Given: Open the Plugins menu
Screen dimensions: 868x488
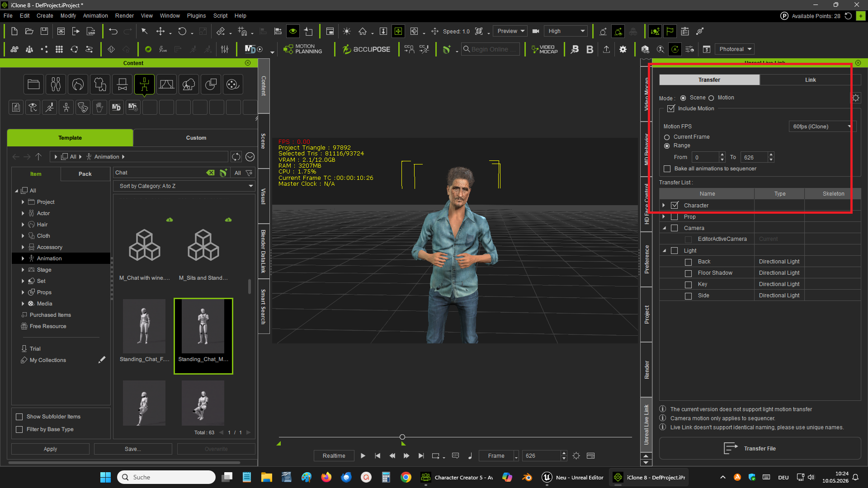Looking at the screenshot, I should click(196, 15).
